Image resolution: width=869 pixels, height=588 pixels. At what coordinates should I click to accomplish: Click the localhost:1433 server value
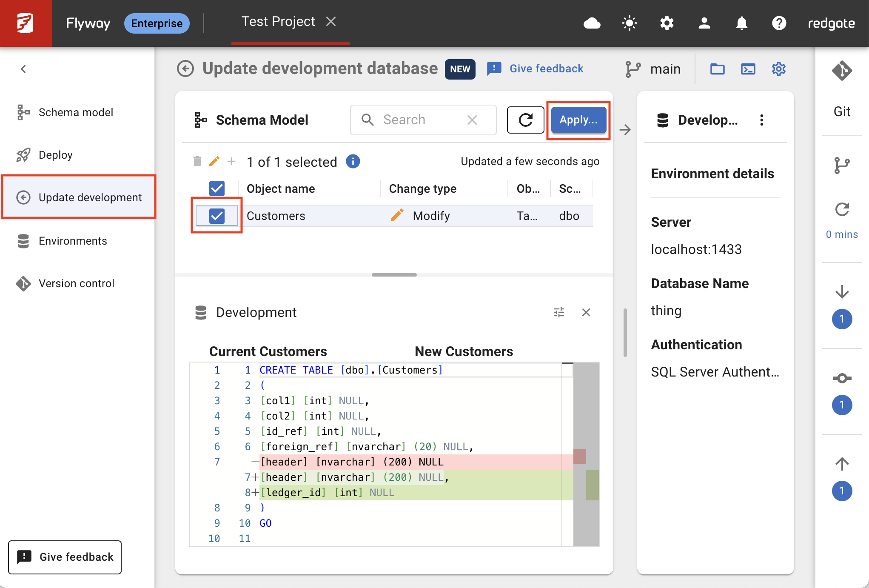pos(696,249)
